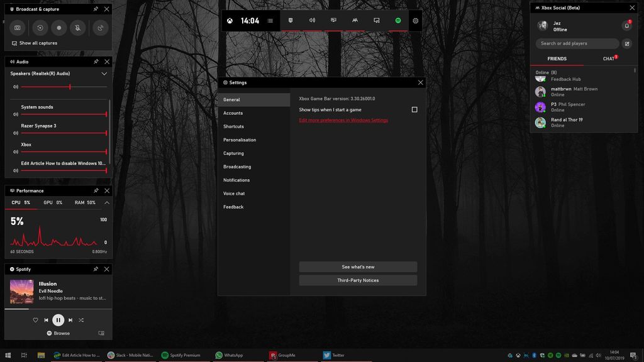Screen dimensions: 644x362
Task: Start a broadcast from Broadcast & capture
Action: [99, 28]
